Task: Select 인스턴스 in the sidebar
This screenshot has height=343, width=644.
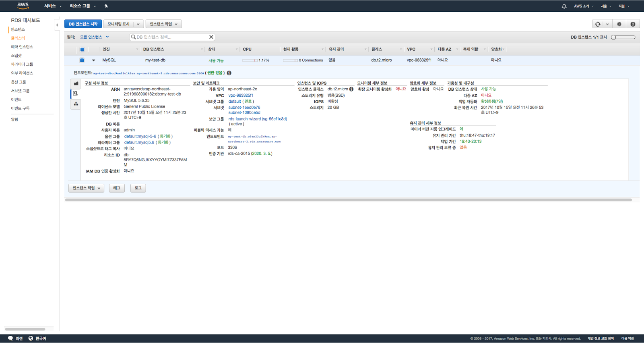Action: pos(18,29)
